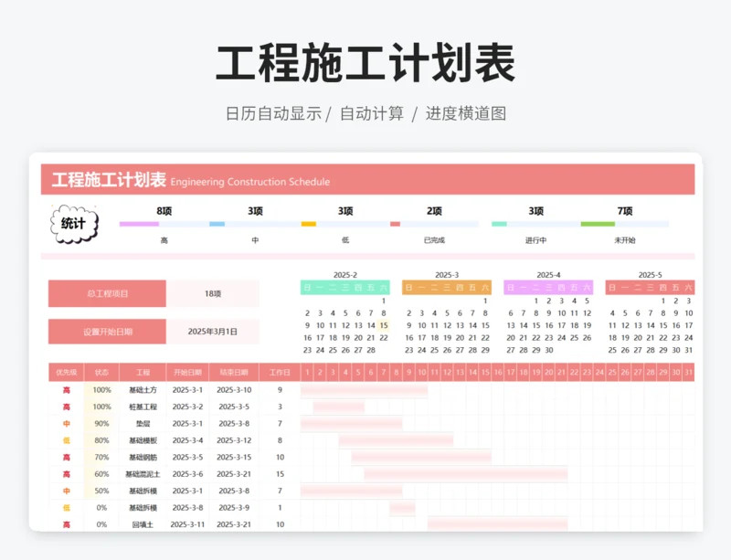The height and width of the screenshot is (560, 731).
Task: Click the Gantt bar of the 基础混凝土 row
Action: (x=466, y=474)
